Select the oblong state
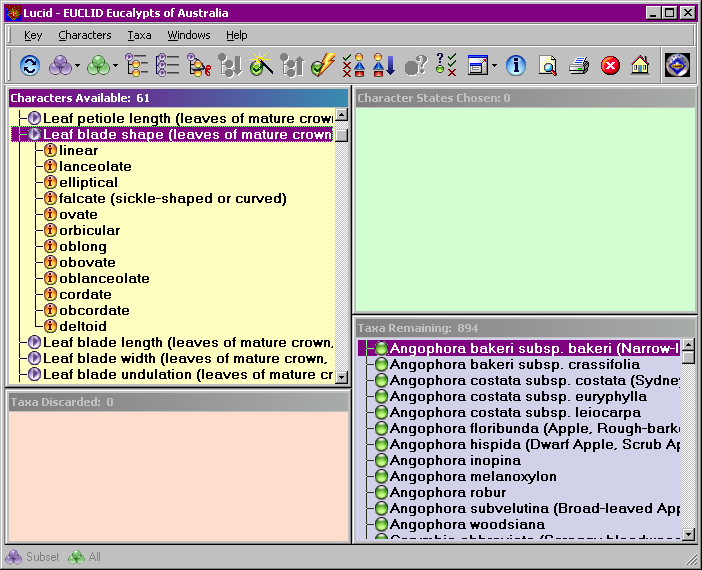This screenshot has height=570, width=702. 83,246
